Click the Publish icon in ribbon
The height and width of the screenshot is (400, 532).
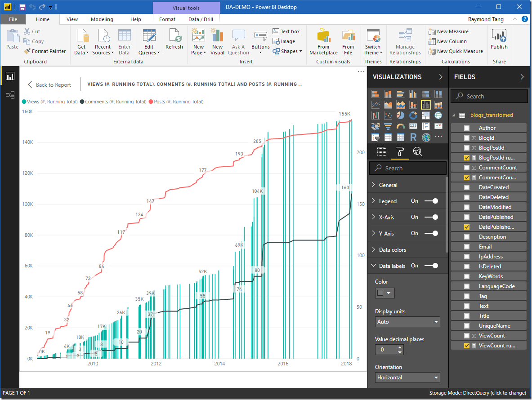499,36
